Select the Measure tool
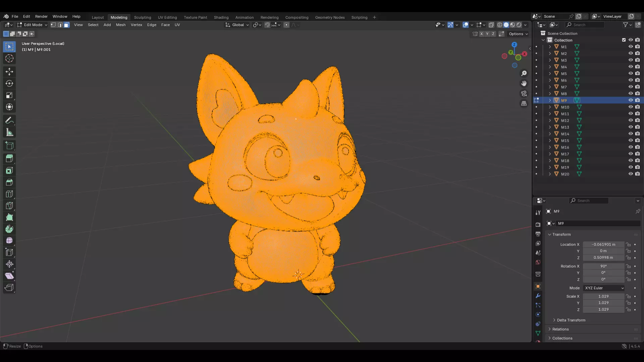 coord(9,132)
